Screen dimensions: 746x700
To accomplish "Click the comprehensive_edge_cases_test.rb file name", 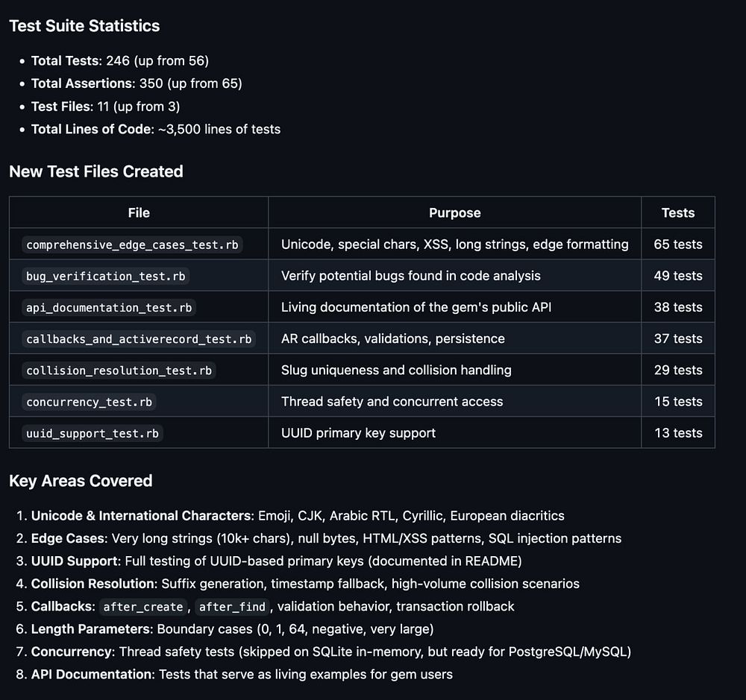I will tap(134, 245).
